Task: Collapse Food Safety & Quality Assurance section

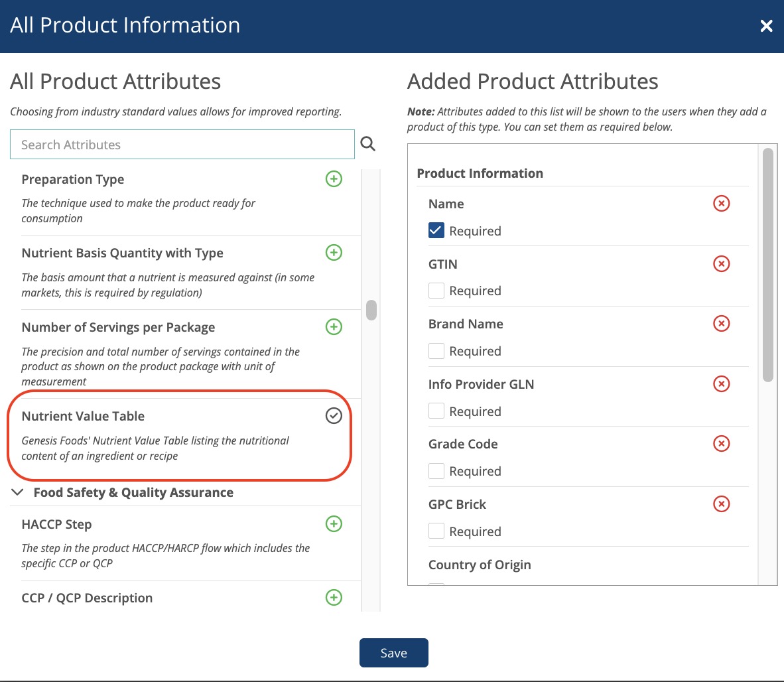Action: click(x=18, y=492)
